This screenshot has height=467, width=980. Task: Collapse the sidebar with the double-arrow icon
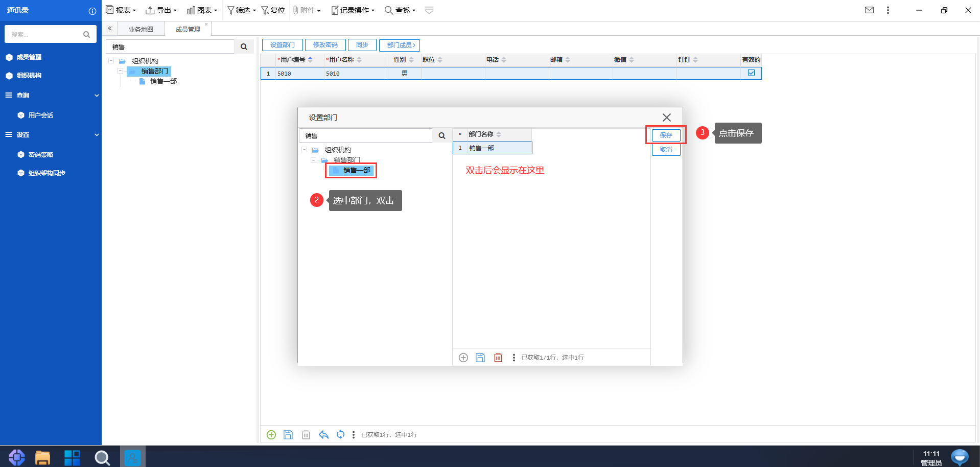109,29
